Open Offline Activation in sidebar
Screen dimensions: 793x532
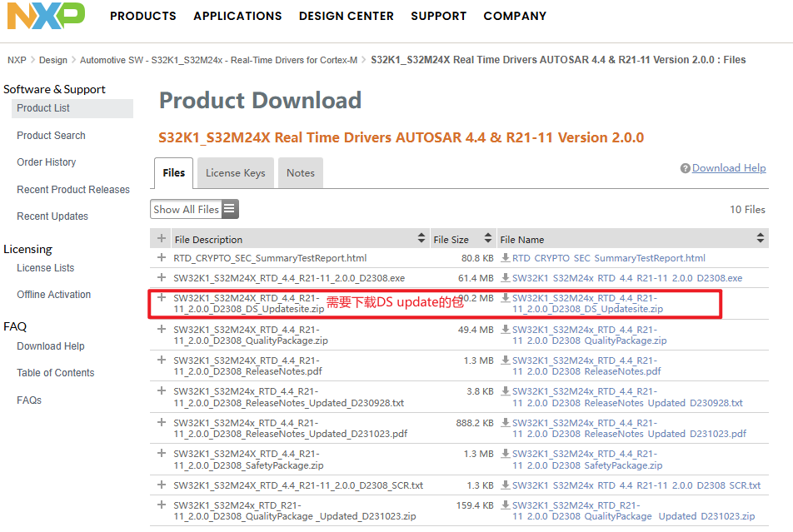coord(53,295)
